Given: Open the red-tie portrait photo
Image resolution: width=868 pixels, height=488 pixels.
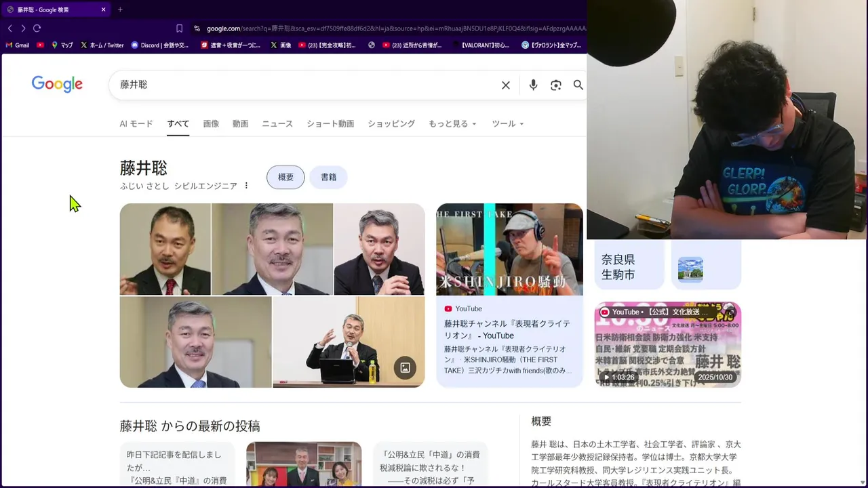Looking at the screenshot, I should pos(165,249).
